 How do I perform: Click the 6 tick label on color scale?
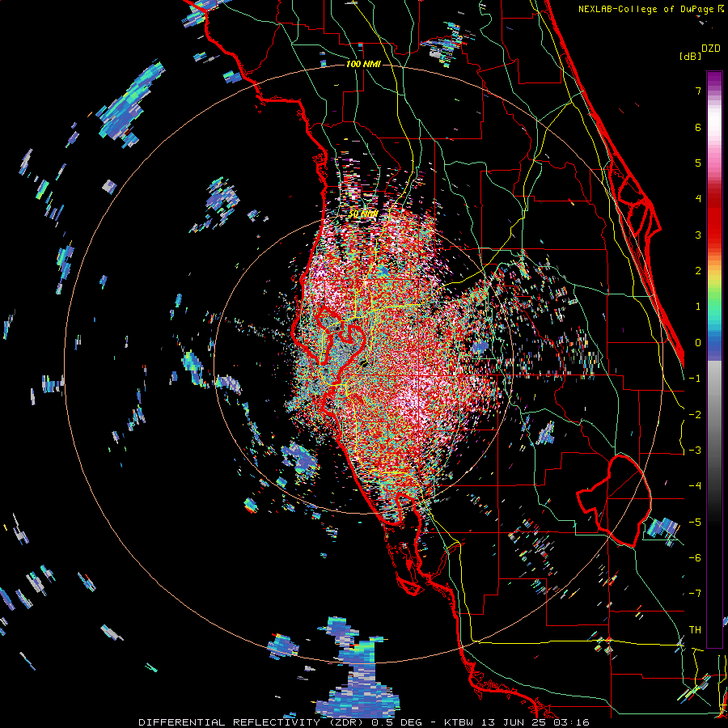(x=698, y=127)
